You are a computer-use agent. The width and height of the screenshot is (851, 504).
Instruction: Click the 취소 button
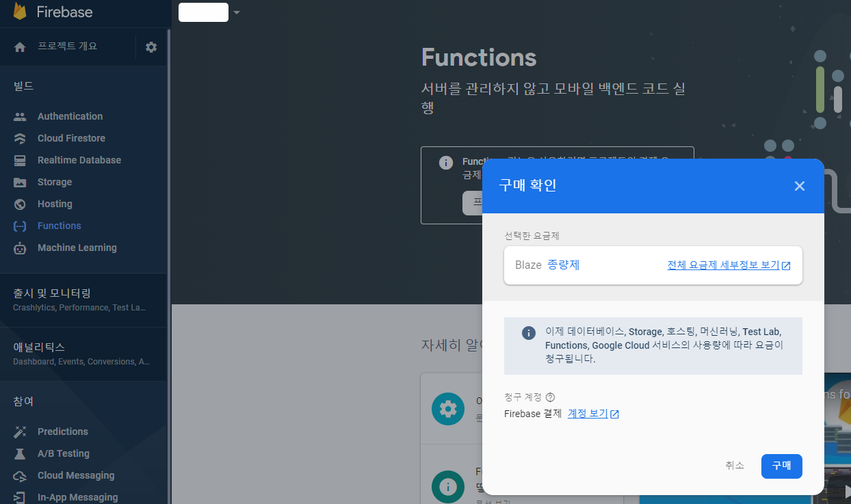[735, 466]
